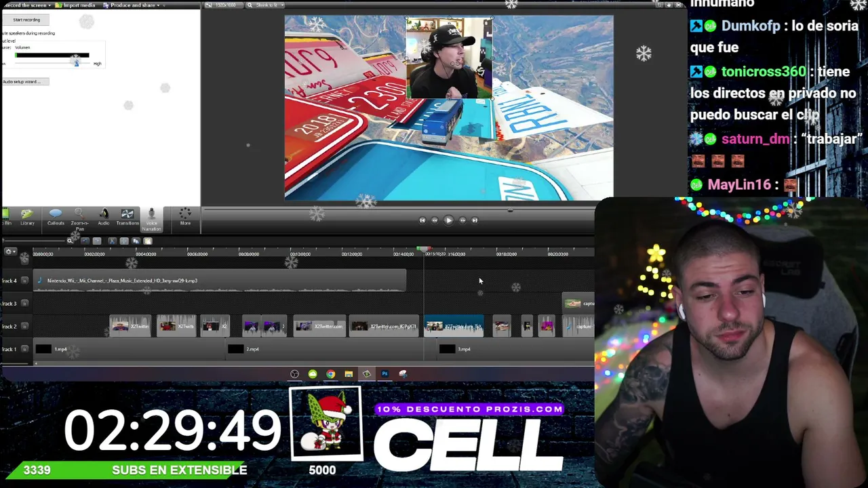Jump to previous clip in preview
868x488 pixels.
tap(422, 220)
